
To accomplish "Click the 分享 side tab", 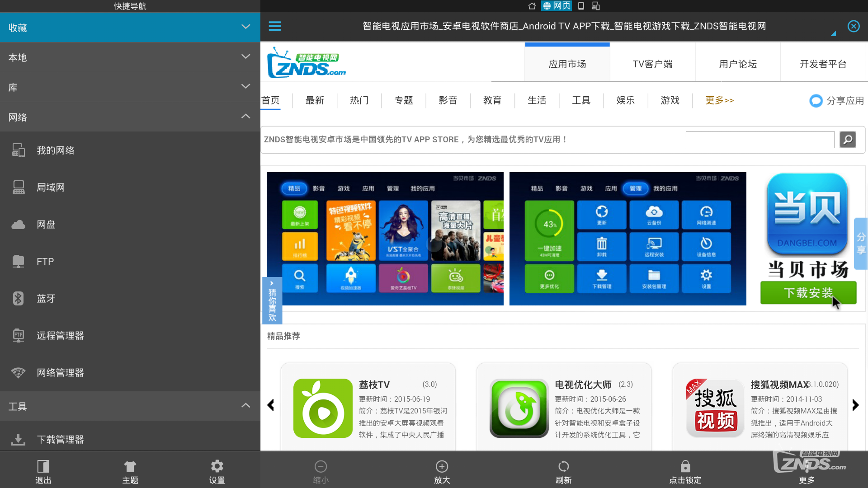I will pyautogui.click(x=861, y=244).
